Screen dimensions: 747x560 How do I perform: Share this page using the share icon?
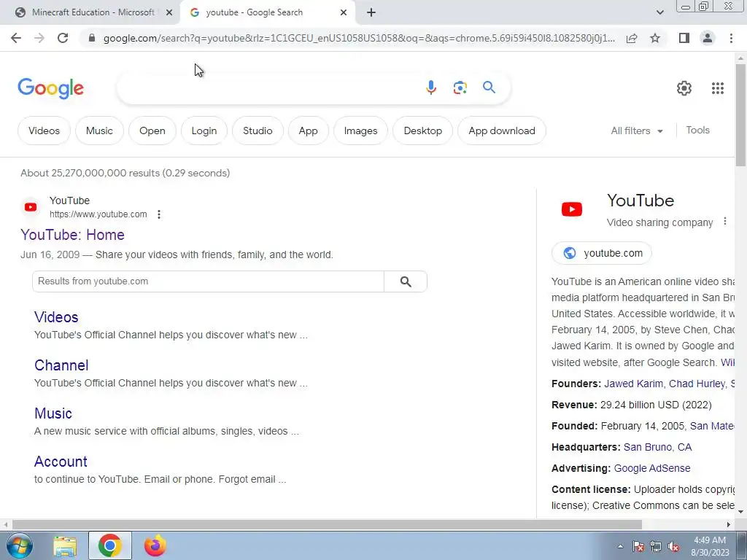click(632, 38)
